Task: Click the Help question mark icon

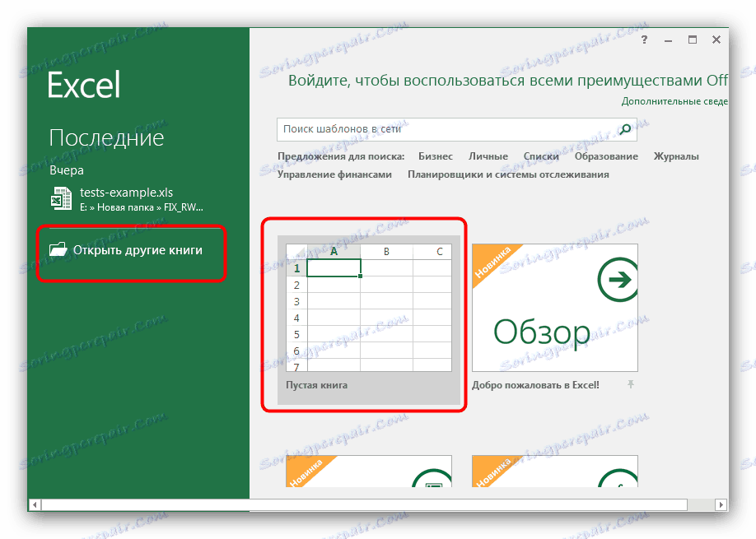Action: click(x=644, y=39)
